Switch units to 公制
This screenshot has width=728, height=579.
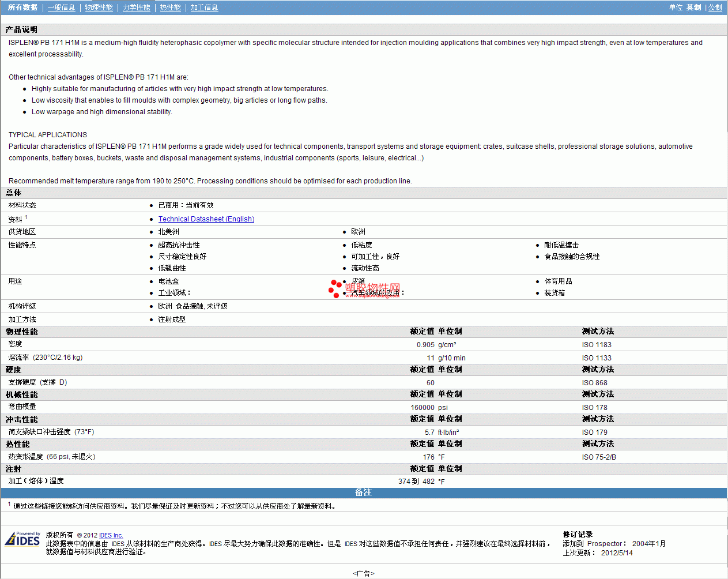715,7
